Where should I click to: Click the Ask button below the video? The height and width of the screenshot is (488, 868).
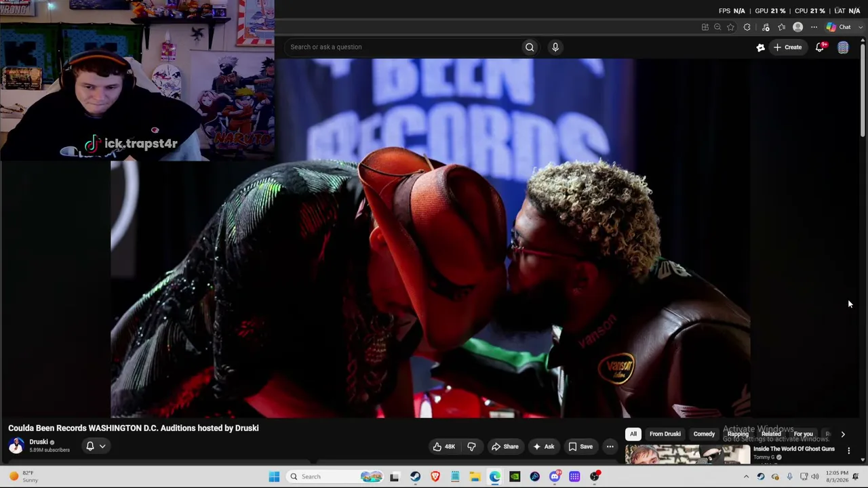coord(544,447)
